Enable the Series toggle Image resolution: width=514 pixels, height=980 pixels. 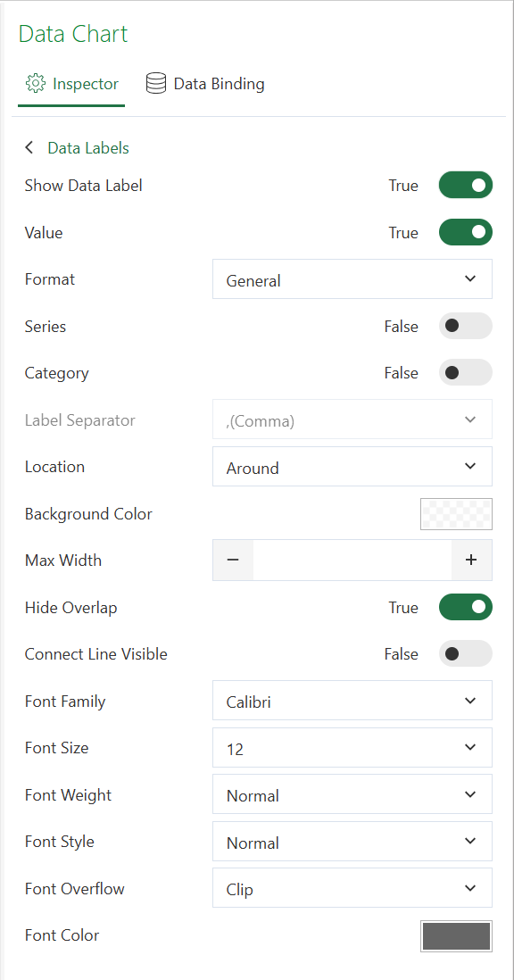point(465,326)
